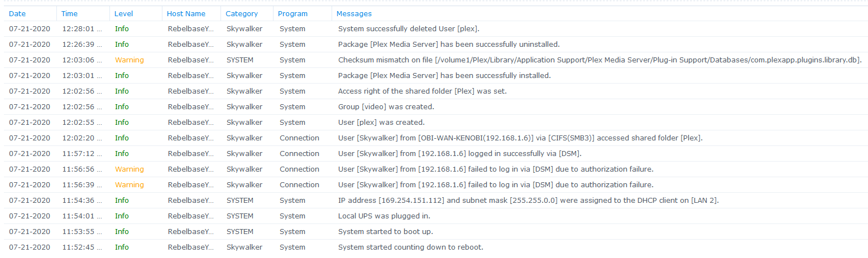868x258 pixels.
Task: Select the Plex Media Server installed log entry
Action: pos(436,76)
